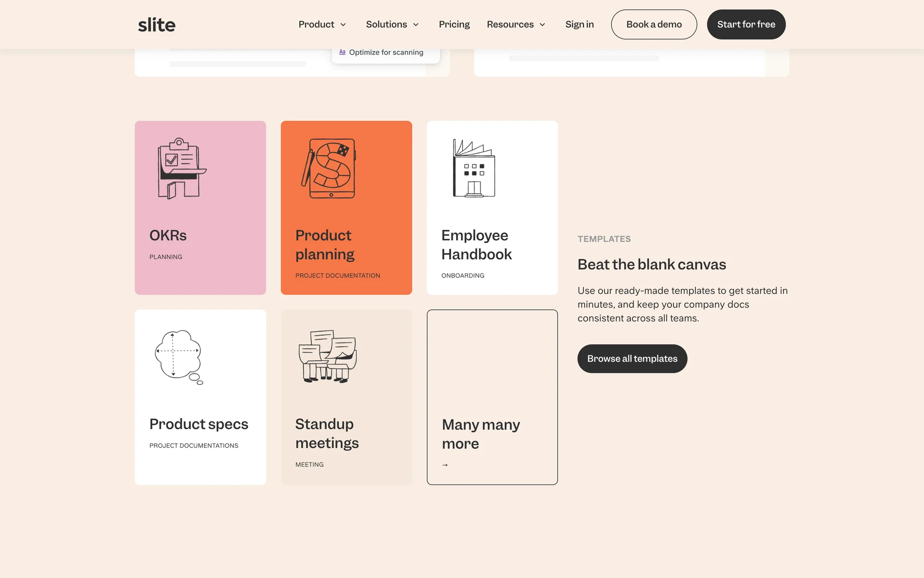Expand the Resources dropdown chevron

pyautogui.click(x=542, y=25)
